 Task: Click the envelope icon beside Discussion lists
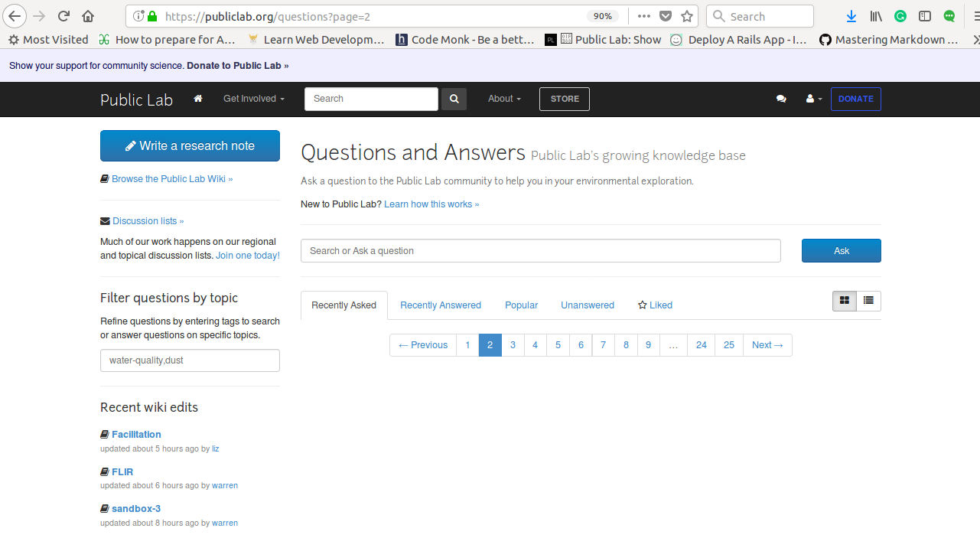point(104,220)
